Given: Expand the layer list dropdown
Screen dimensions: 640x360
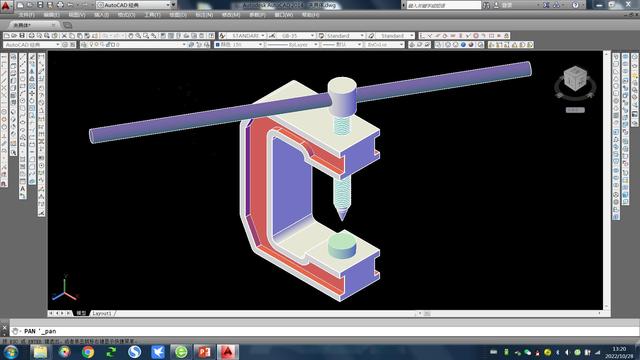Looking at the screenshot, I should tap(133, 44).
